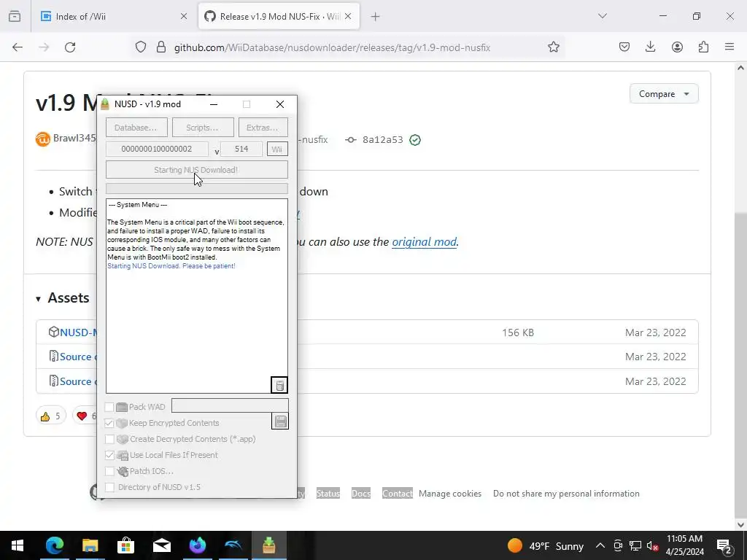Open notification center icon
Image resolution: width=747 pixels, height=560 pixels.
[x=724, y=545]
